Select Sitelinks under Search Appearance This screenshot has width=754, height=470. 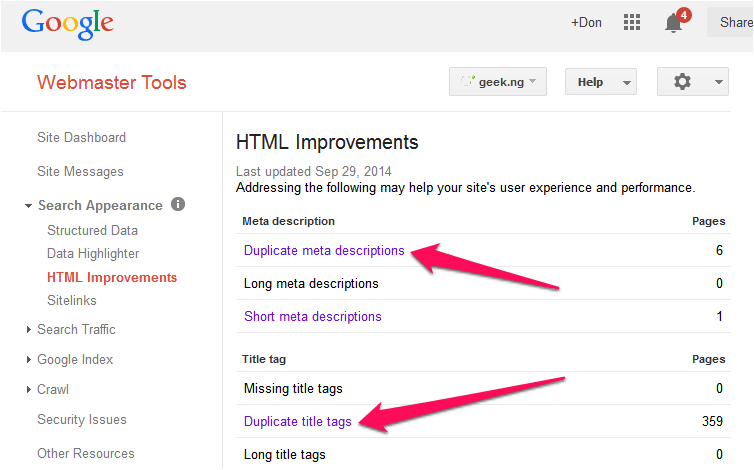72,300
